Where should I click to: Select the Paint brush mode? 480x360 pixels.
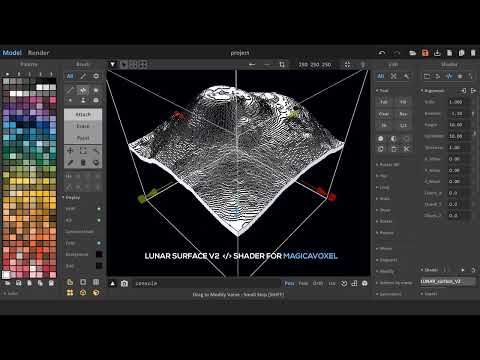coord(83,138)
